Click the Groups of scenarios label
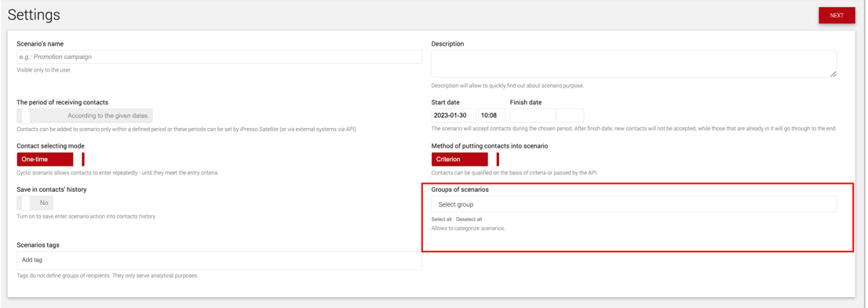The image size is (868, 308). (x=459, y=189)
